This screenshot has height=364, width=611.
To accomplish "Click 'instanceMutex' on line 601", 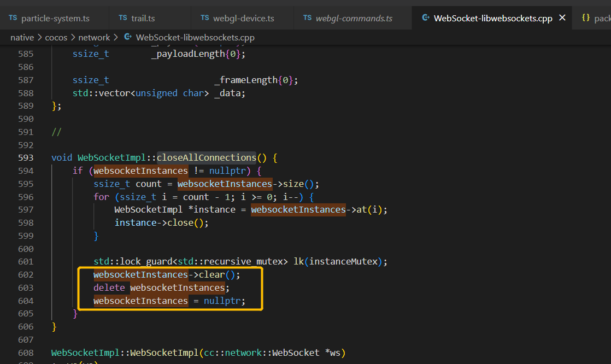I will pos(343,261).
